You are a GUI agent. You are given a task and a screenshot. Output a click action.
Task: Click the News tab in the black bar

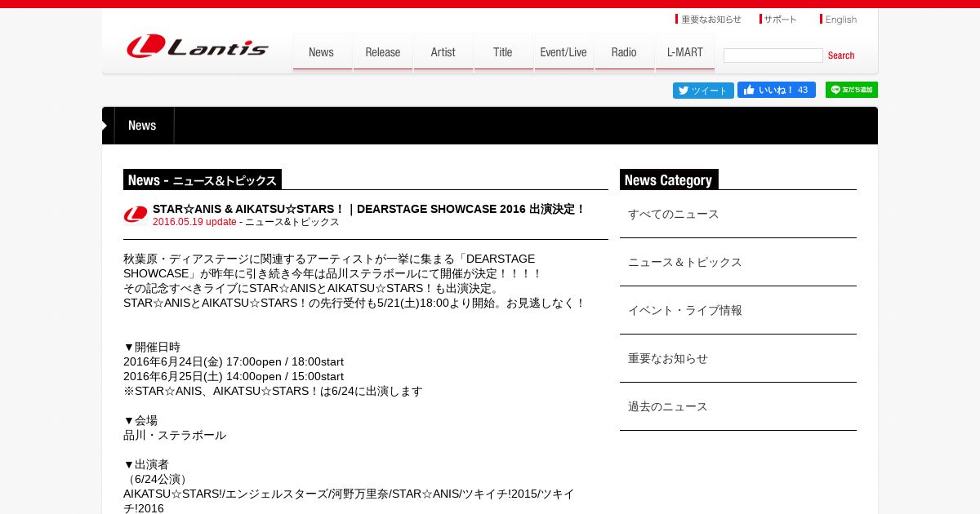click(x=142, y=126)
